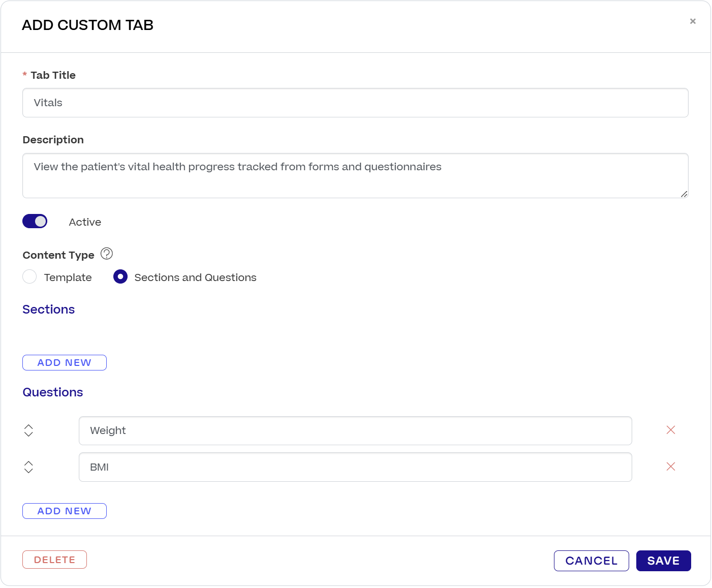Click the DELETE button
The height and width of the screenshot is (588, 712).
tap(54, 559)
